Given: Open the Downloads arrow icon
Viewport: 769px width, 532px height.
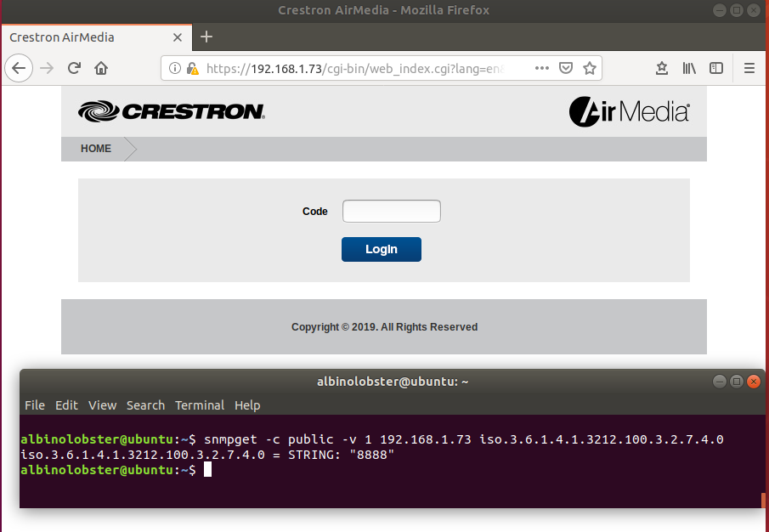Looking at the screenshot, I should [662, 69].
